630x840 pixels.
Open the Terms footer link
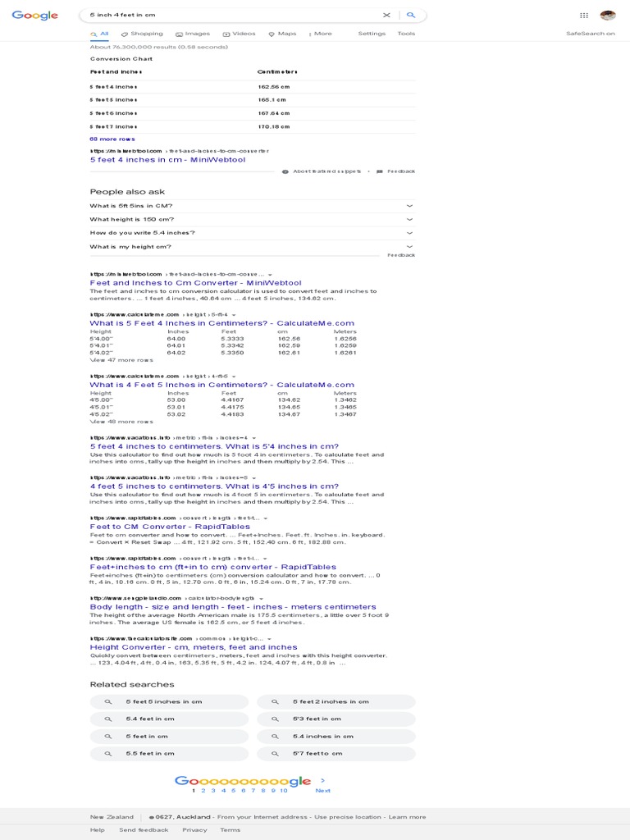coord(231,830)
